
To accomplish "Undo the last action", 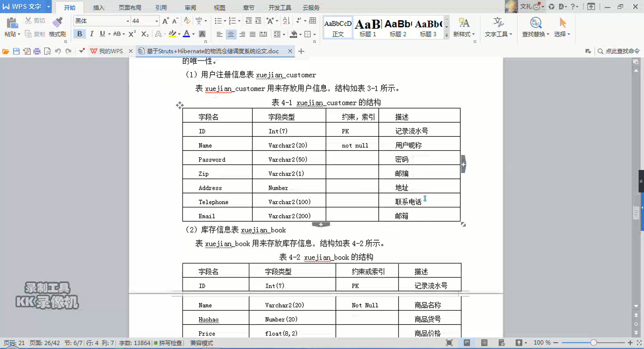I will pyautogui.click(x=58, y=51).
